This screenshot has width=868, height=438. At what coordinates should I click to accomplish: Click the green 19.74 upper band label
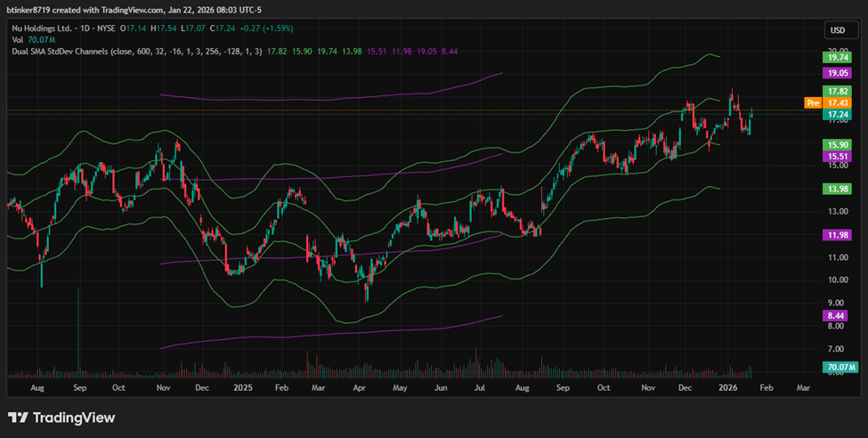pyautogui.click(x=836, y=57)
